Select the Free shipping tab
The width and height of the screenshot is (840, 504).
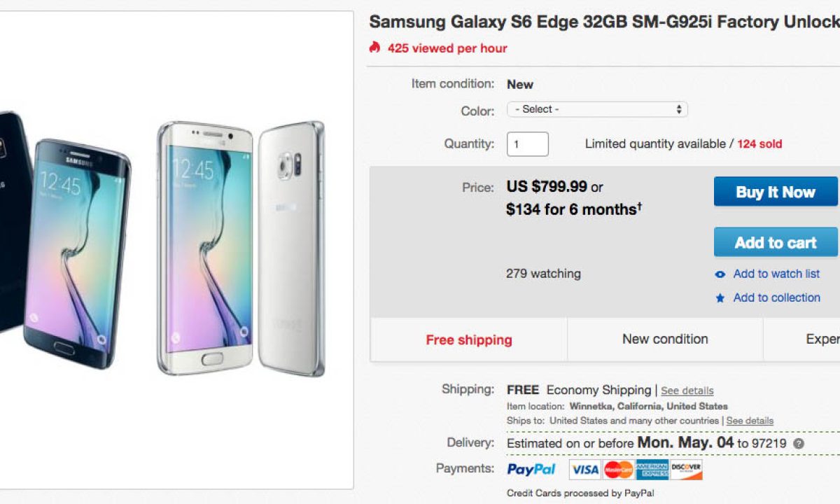[469, 340]
